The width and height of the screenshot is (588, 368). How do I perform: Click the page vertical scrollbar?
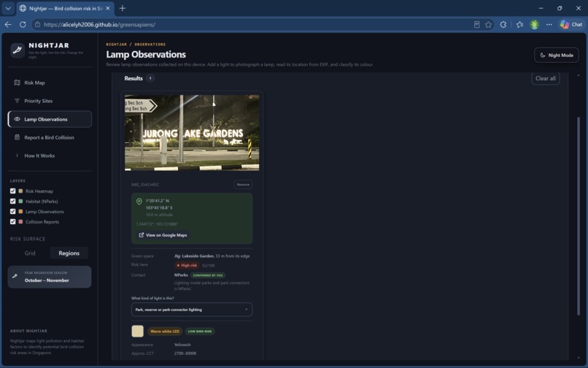[579, 216]
